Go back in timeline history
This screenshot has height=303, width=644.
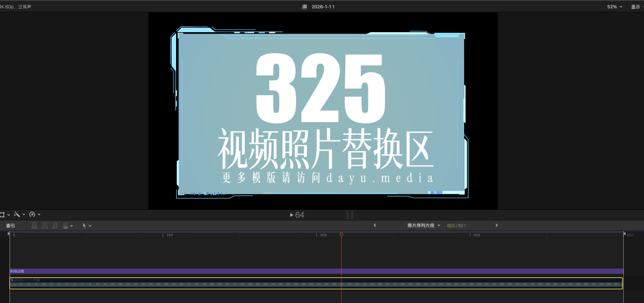375,225
